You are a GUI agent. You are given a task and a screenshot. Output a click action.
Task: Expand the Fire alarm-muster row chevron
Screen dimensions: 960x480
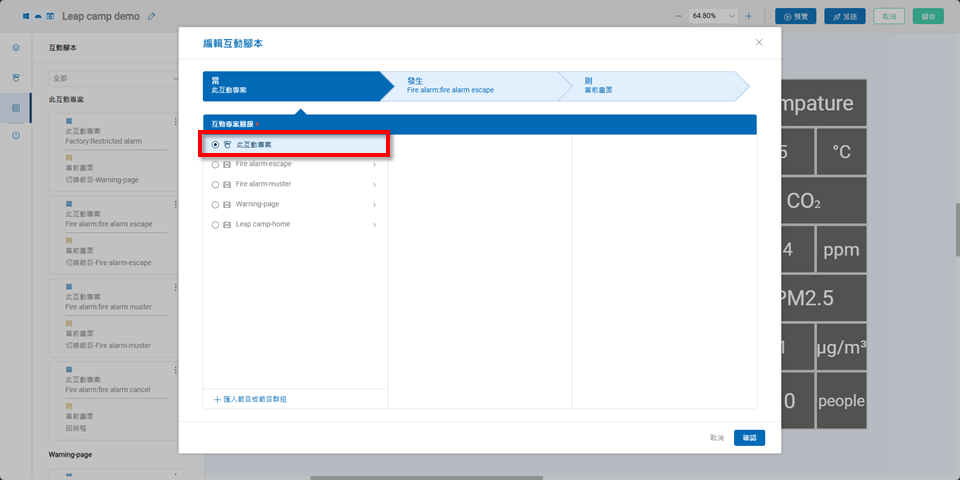(374, 184)
